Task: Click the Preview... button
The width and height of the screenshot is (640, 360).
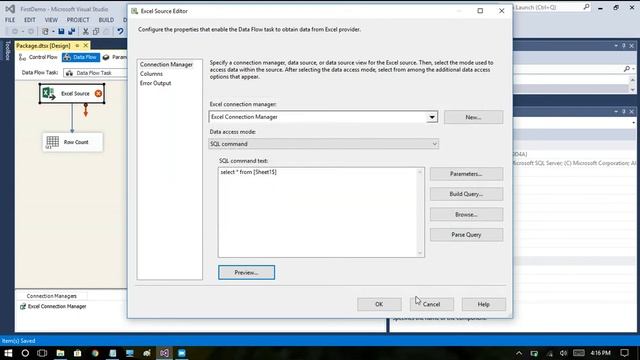Action: [247, 272]
